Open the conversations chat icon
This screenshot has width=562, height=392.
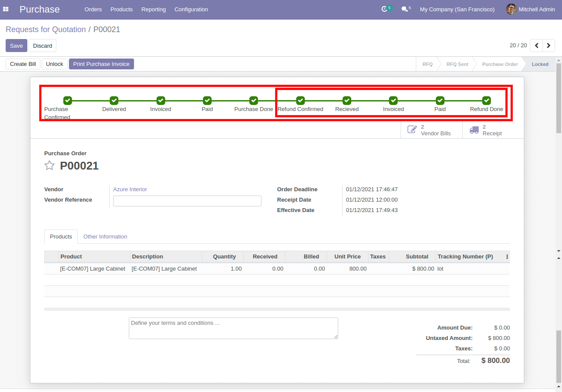[404, 9]
